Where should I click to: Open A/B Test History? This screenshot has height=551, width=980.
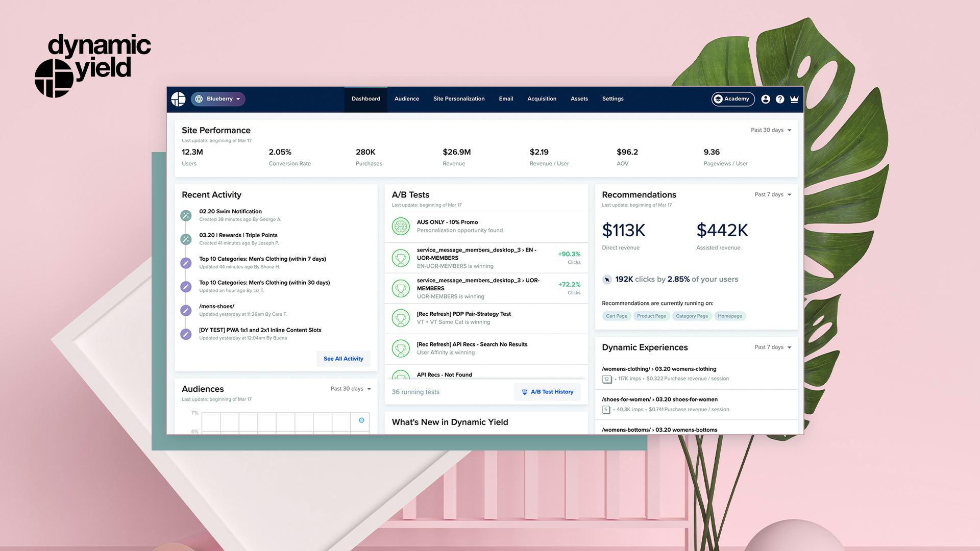coord(547,392)
